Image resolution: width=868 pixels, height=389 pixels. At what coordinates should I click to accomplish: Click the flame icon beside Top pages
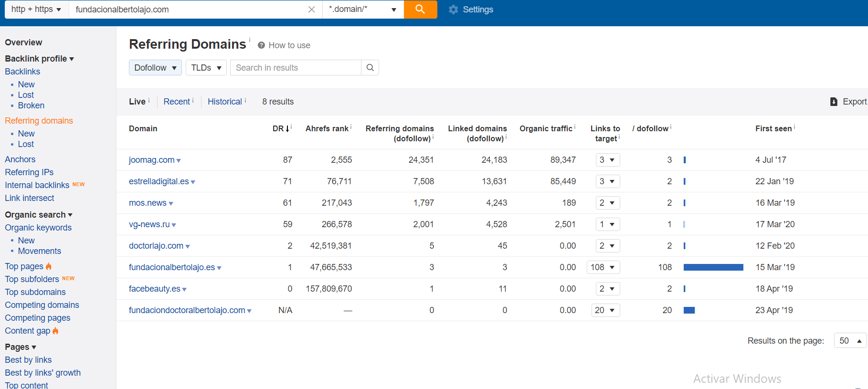[x=49, y=266]
